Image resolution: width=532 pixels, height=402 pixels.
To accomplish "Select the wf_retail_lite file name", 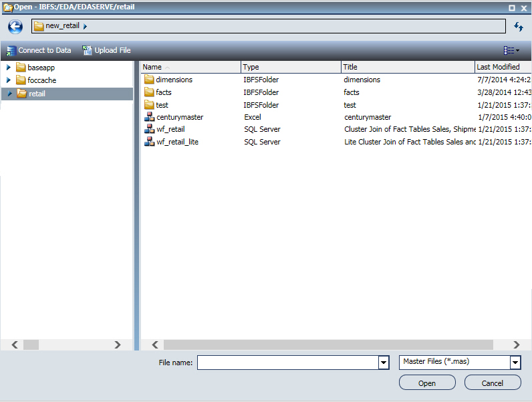I will (x=178, y=142).
